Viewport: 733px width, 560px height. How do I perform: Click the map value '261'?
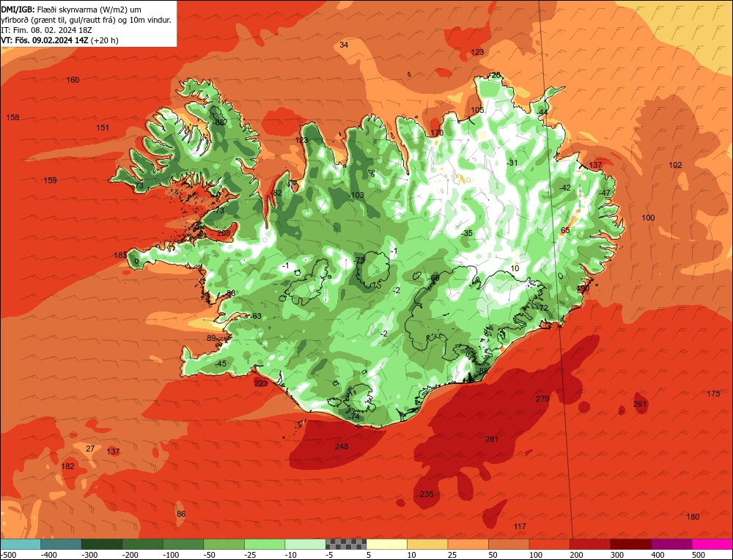pyautogui.click(x=640, y=404)
